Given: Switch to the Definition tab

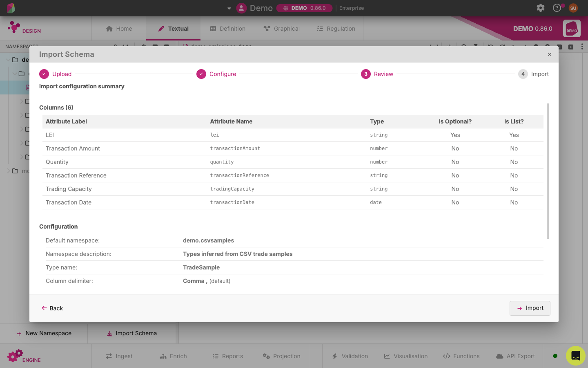Looking at the screenshot, I should (227, 29).
